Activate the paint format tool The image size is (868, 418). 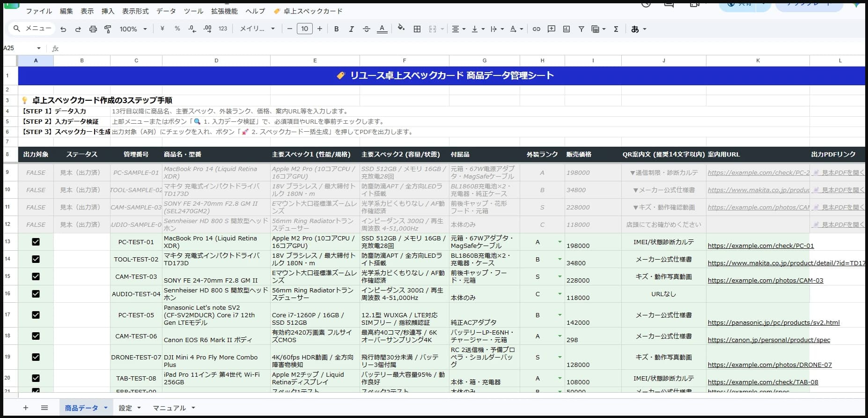tap(108, 29)
